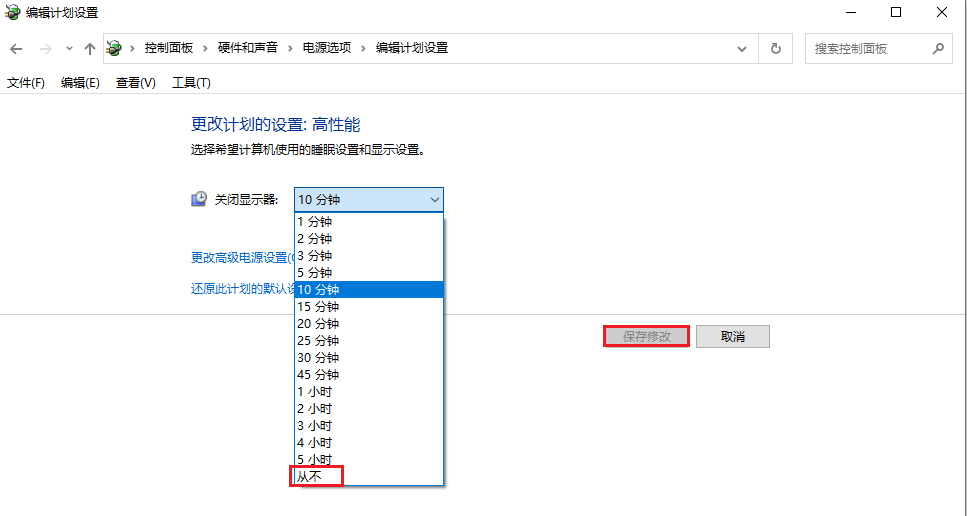
Task: Click the 更改高级电源设置 link
Action: click(241, 257)
